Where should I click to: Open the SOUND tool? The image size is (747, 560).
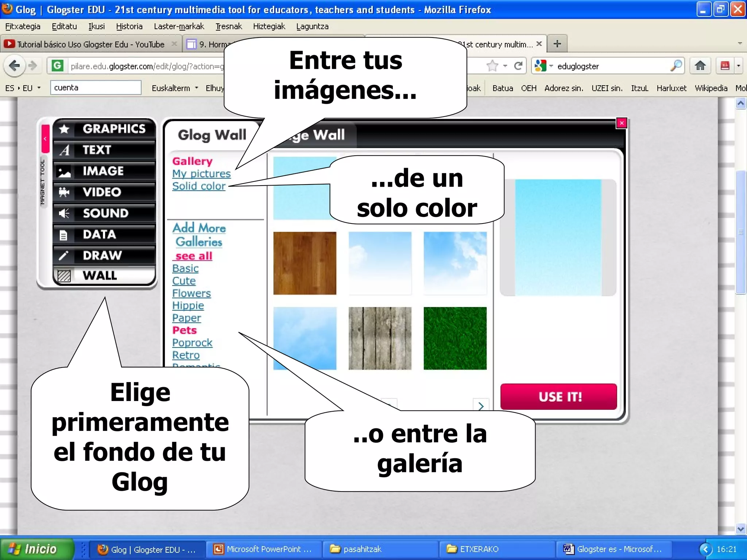pyautogui.click(x=104, y=213)
